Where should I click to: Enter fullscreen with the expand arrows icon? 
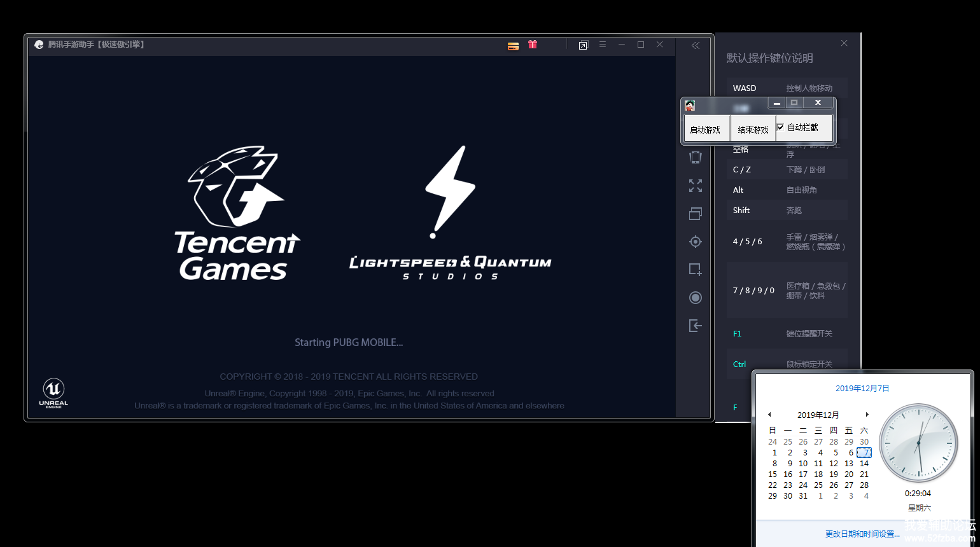[x=696, y=186]
